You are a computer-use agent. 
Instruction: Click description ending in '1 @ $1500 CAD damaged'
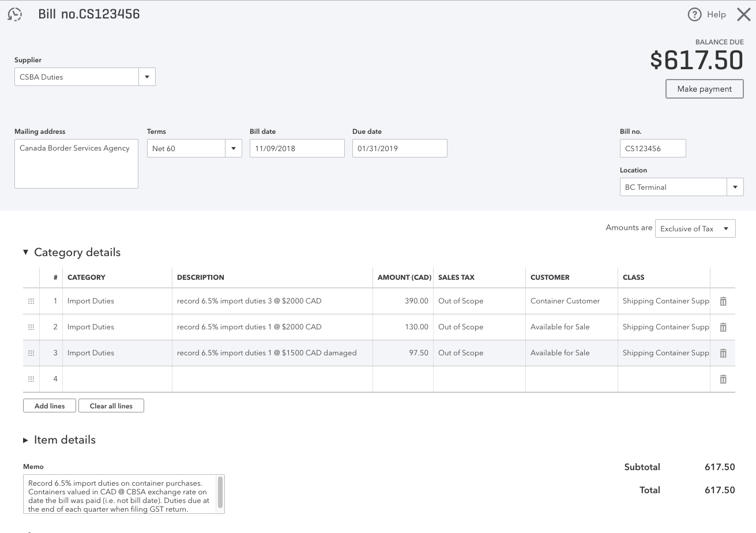coord(266,353)
